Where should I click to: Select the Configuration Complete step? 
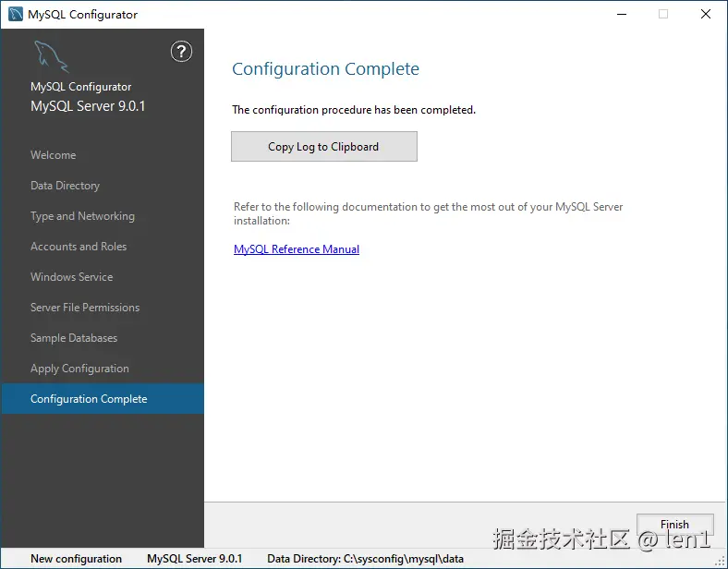[103, 399]
